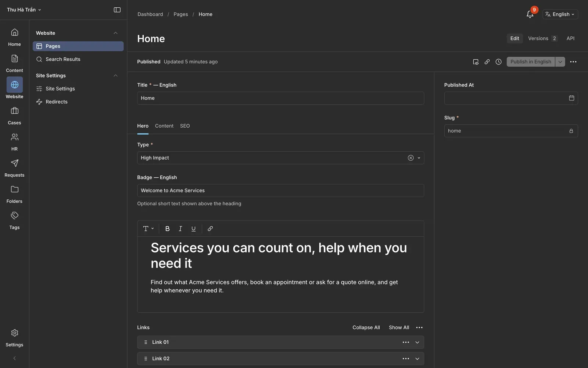Open the schedule clock icon
The image size is (588, 368).
498,62
